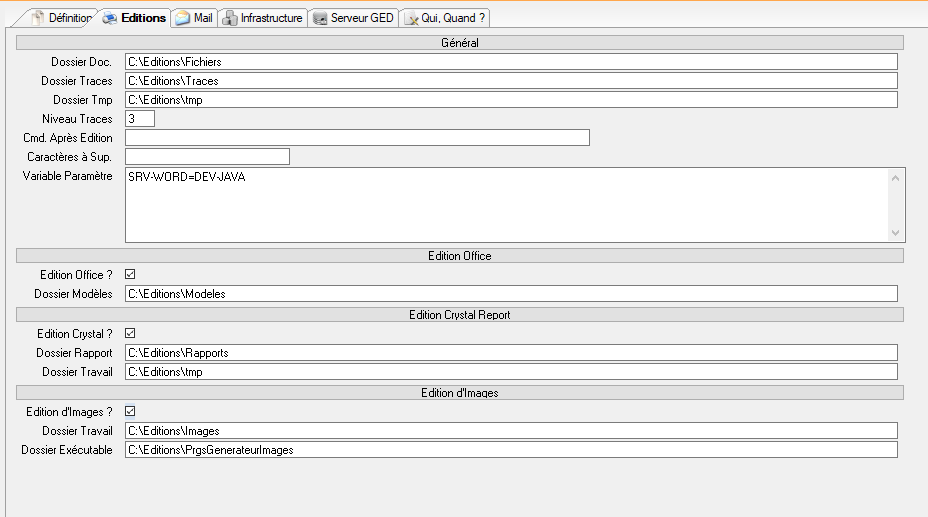
Task: Focus the Dossier Traces field
Action: coord(511,81)
